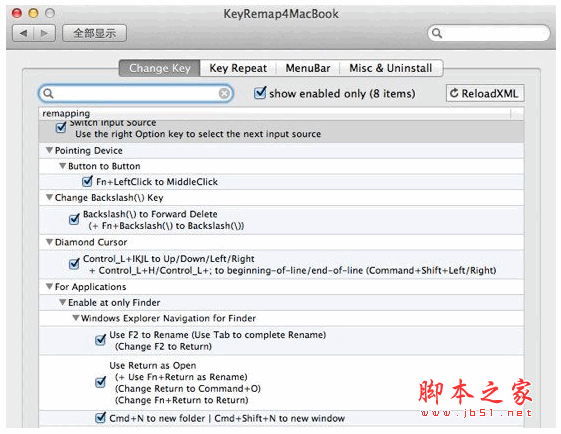Clear the filter search box
This screenshot has width=561, height=434.
tap(224, 94)
